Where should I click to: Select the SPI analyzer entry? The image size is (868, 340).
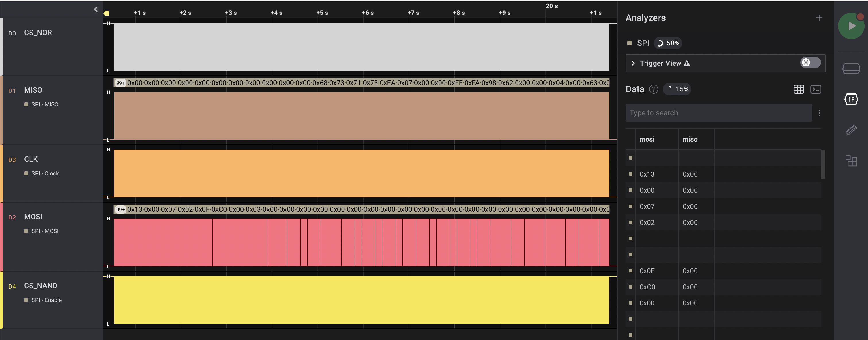(x=643, y=43)
